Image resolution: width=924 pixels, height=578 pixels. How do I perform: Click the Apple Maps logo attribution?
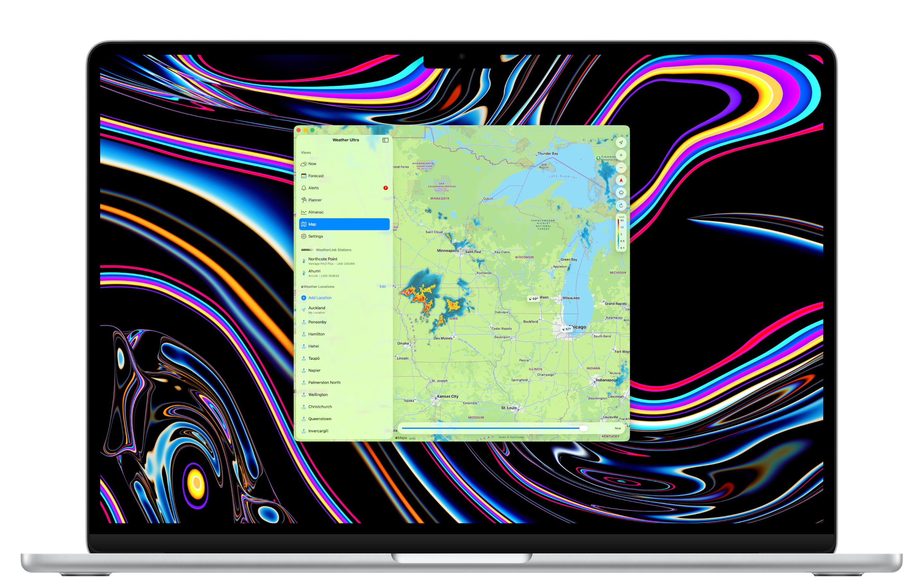401,438
